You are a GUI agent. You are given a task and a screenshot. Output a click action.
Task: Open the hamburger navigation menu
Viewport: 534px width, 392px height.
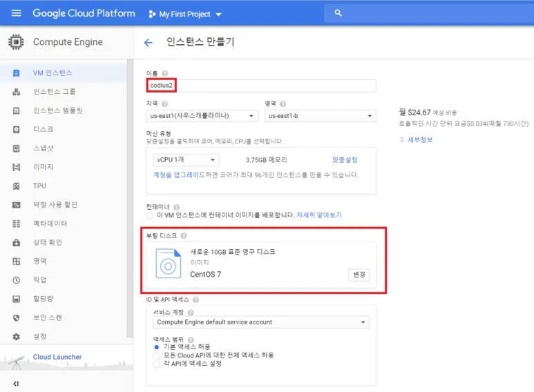coord(16,13)
